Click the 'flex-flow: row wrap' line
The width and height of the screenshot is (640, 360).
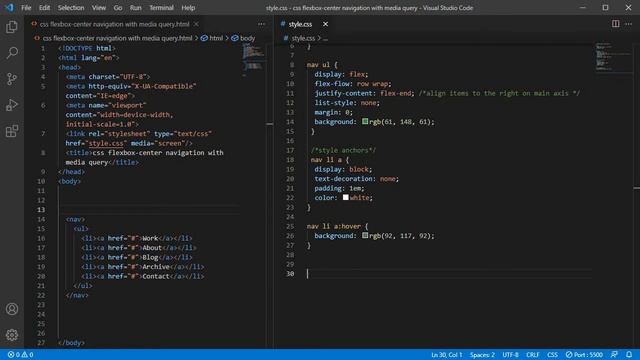click(x=353, y=84)
